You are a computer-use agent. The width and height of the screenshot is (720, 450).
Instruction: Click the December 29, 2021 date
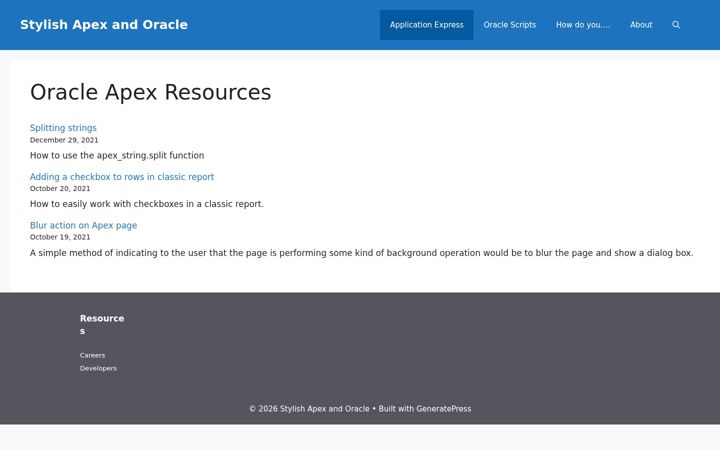click(x=64, y=140)
